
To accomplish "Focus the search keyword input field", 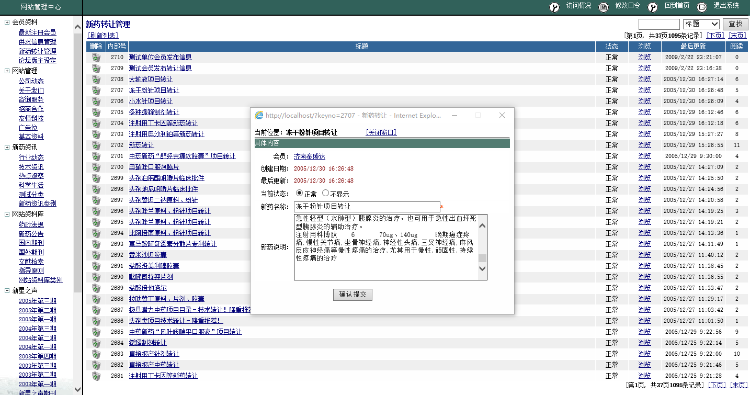I will tap(659, 24).
